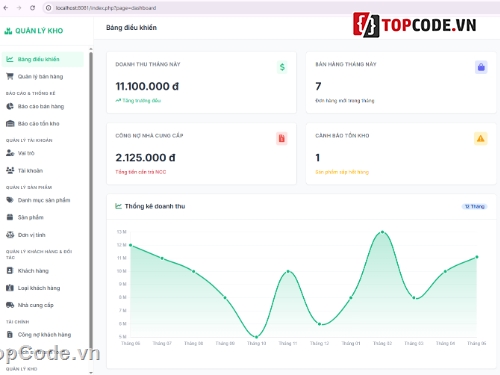Click the Tháng 12 chart data point
The width and height of the screenshot is (500, 375).
[x=319, y=324]
